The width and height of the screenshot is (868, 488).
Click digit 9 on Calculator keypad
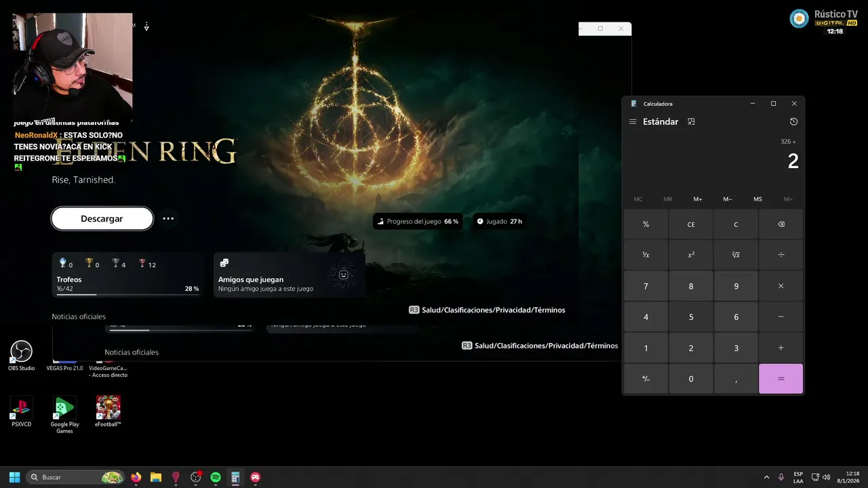coord(736,286)
